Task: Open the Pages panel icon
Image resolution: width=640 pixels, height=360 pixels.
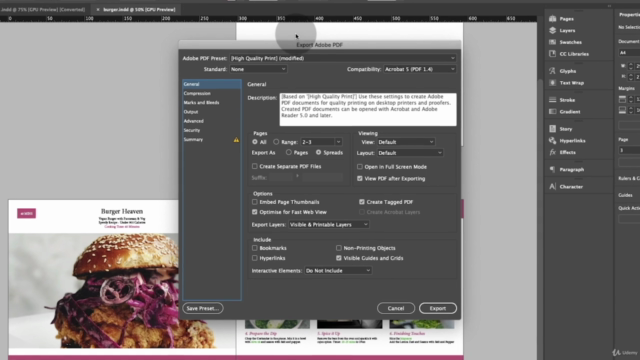Action: point(553,19)
